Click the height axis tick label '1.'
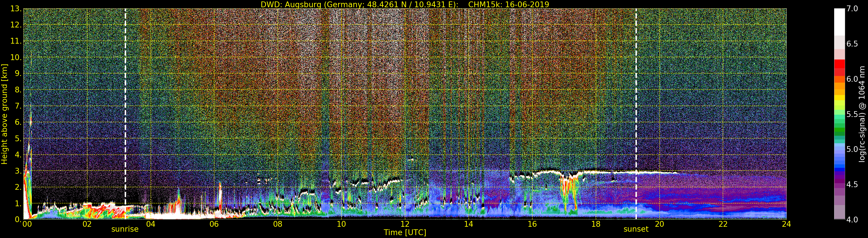Image resolution: width=868 pixels, height=238 pixels. 18,203
